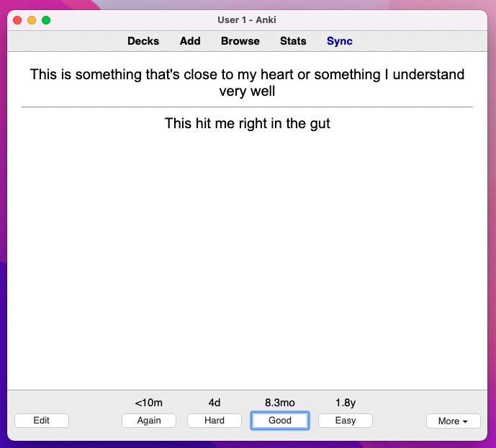Click the question text about 'close to my heart'
The width and height of the screenshot is (496, 448).
point(248,83)
